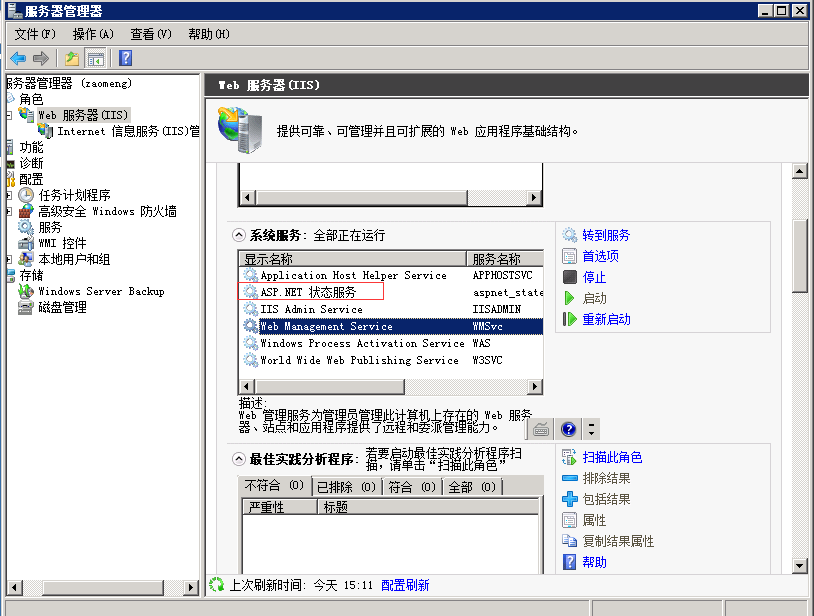Expand the 本地用户和组 tree node
The image size is (814, 616).
pos(9,259)
